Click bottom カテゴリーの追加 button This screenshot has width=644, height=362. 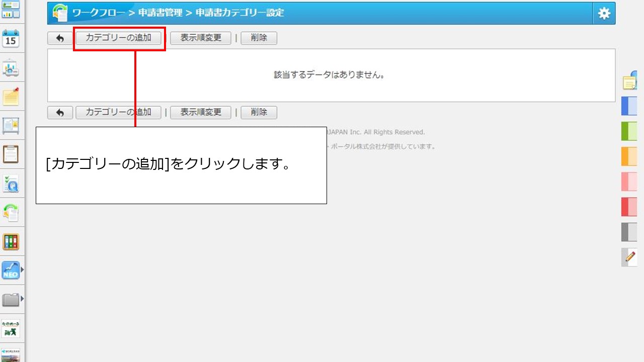(118, 113)
